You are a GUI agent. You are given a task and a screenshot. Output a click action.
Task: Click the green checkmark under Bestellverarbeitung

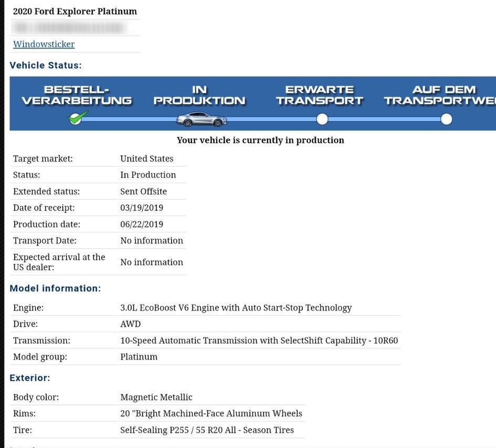pyautogui.click(x=78, y=118)
